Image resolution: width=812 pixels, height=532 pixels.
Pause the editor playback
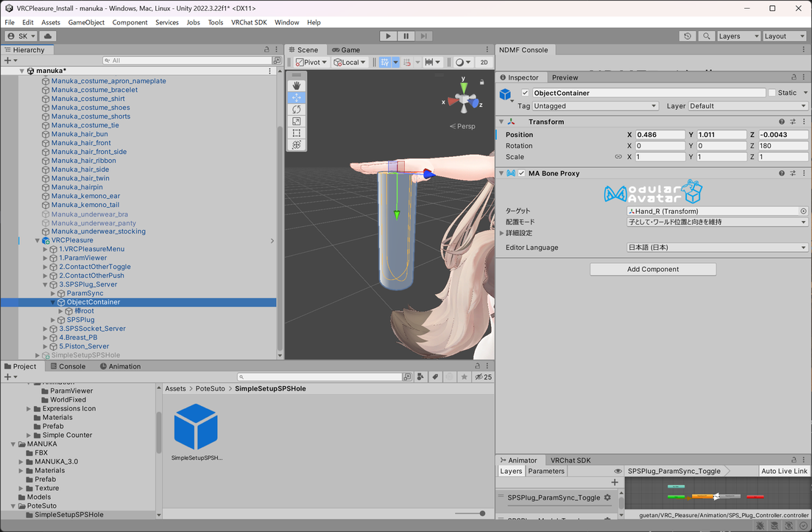(x=406, y=36)
